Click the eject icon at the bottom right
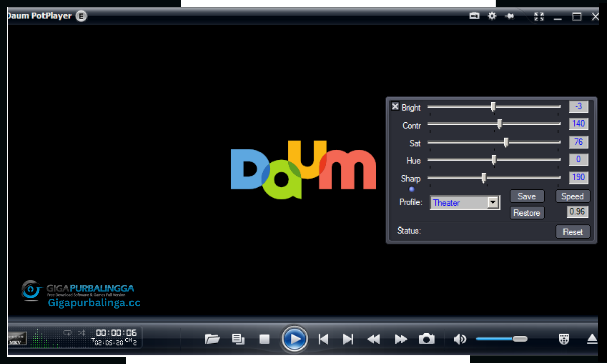The height and width of the screenshot is (364, 607). point(592,339)
